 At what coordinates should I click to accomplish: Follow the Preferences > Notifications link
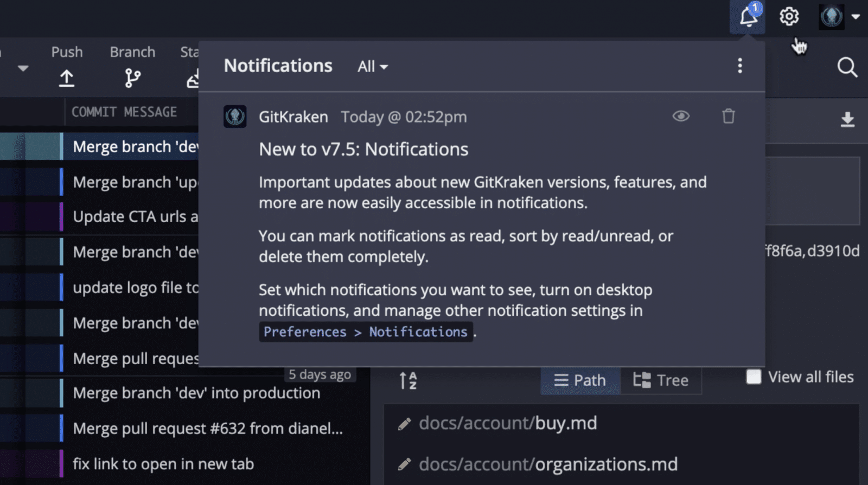click(366, 331)
